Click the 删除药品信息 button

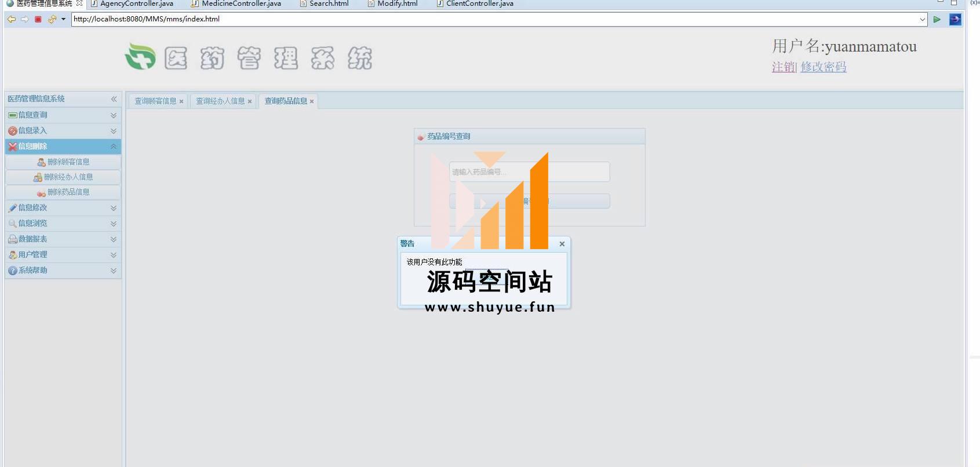tap(63, 192)
